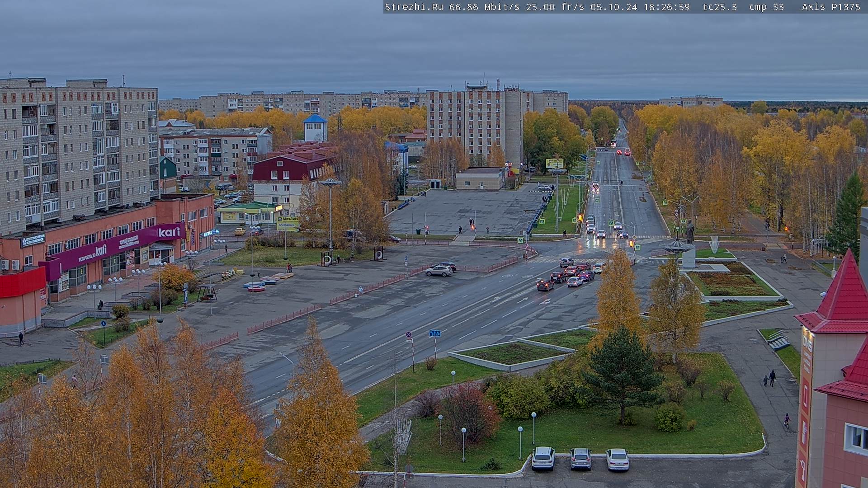Select the cmp 33 compression value
This screenshot has width=868, height=488.
767,7
